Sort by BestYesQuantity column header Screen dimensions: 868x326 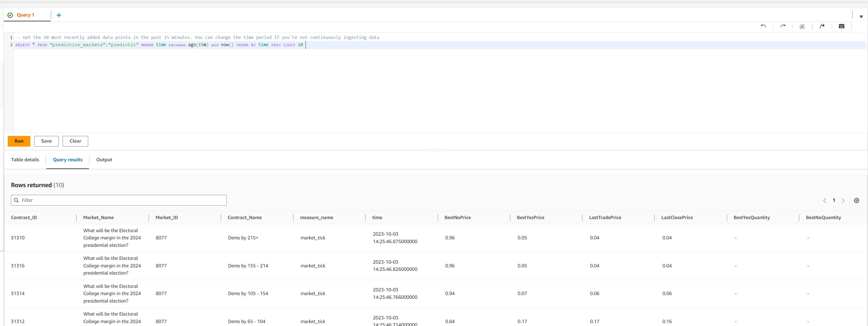click(751, 218)
